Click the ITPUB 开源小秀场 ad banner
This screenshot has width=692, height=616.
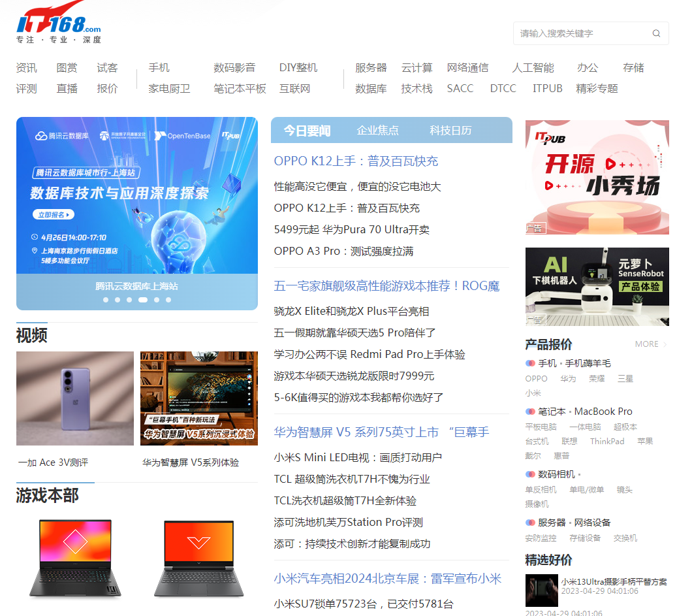pos(597,177)
